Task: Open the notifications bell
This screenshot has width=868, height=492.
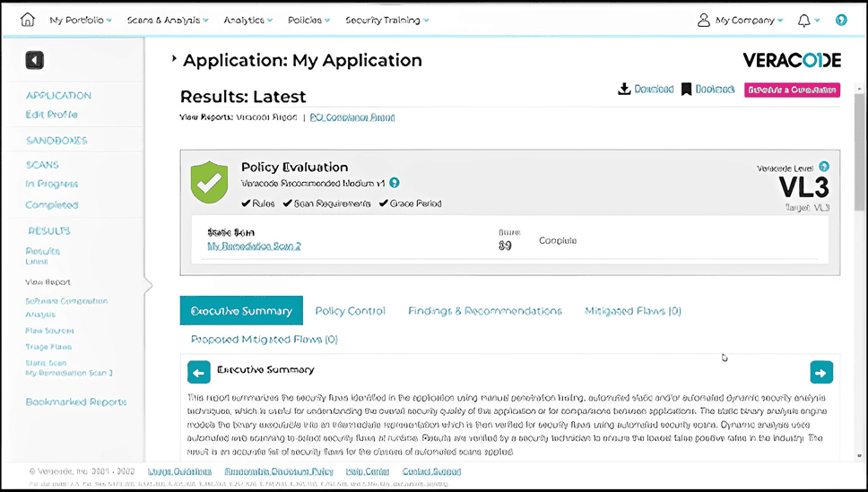Action: tap(803, 20)
